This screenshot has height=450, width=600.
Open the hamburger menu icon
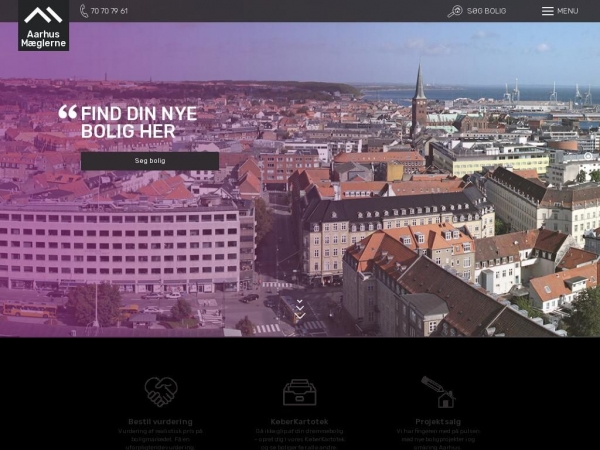click(x=548, y=11)
